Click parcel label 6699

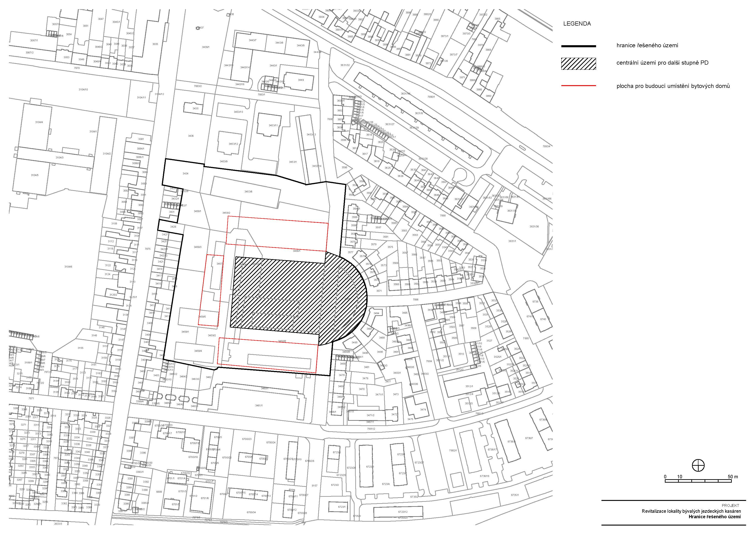pos(159,492)
